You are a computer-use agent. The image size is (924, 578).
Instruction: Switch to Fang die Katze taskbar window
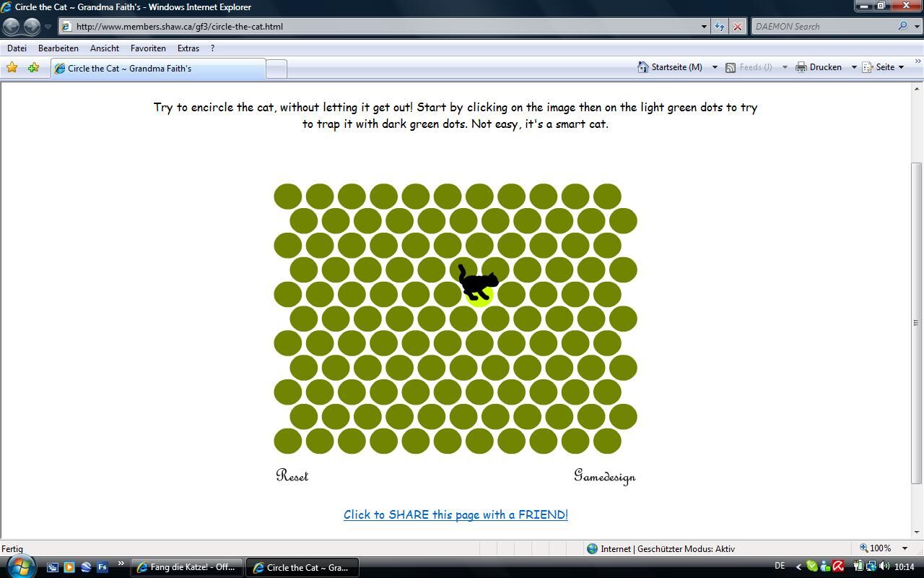[x=186, y=567]
